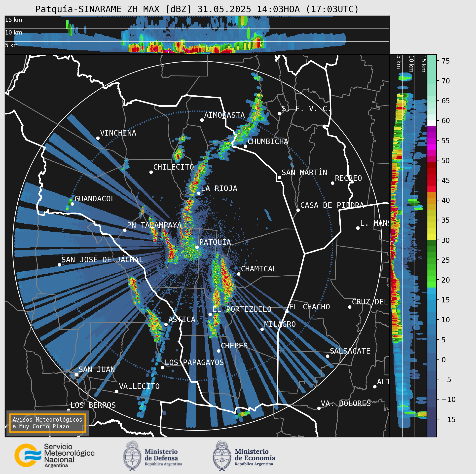Image resolution: width=476 pixels, height=474 pixels.
Task: Click the PATQUÍA city marker dot
Action: pos(197,247)
